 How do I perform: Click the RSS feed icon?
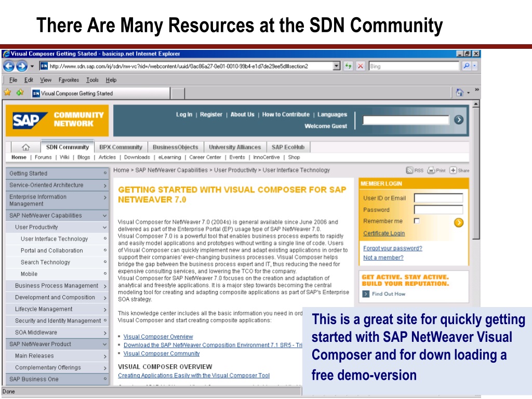(410, 170)
